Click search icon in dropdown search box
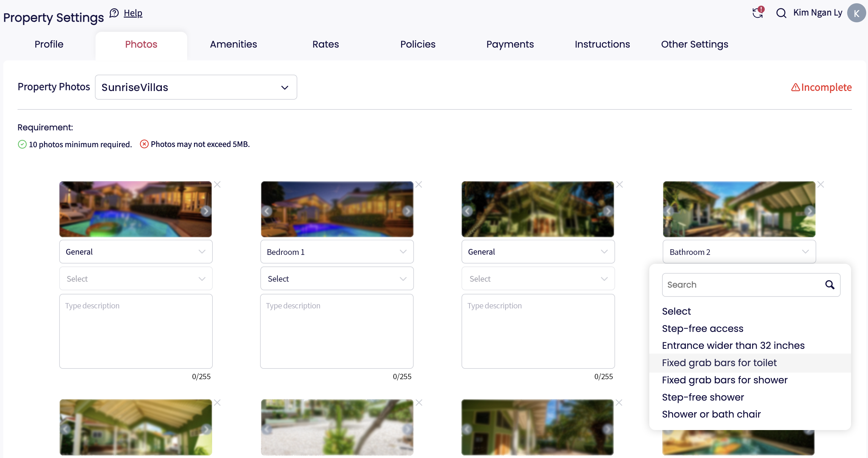The height and width of the screenshot is (458, 868). [x=830, y=285]
